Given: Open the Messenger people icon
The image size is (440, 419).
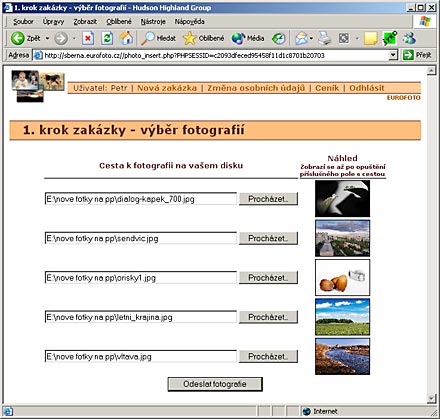Looking at the screenshot, I should 409,38.
